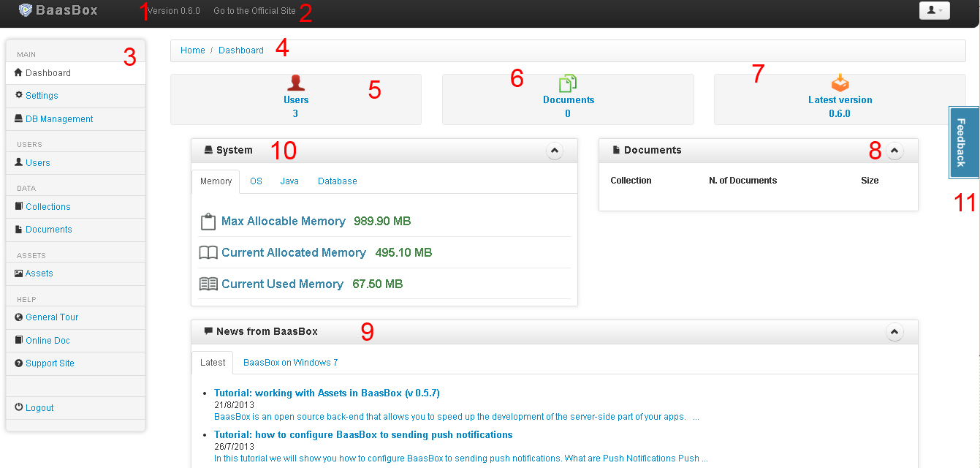Screen dimensions: 980x468
Task: Click the red Users icon tile
Action: point(296,83)
